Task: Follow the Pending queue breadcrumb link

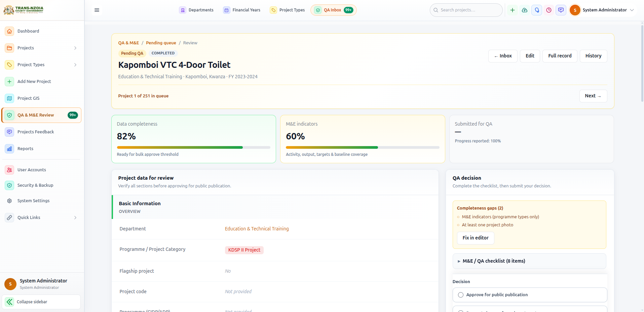Action: coord(161,43)
